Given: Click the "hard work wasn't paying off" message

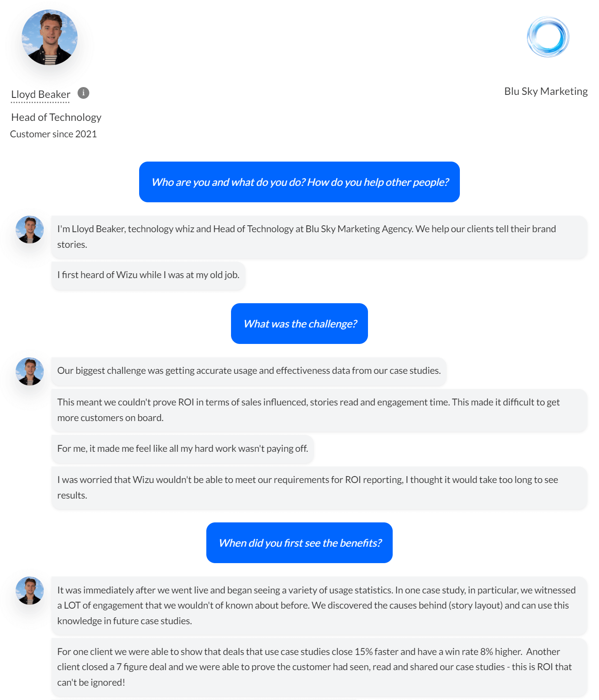Looking at the screenshot, I should point(182,449).
